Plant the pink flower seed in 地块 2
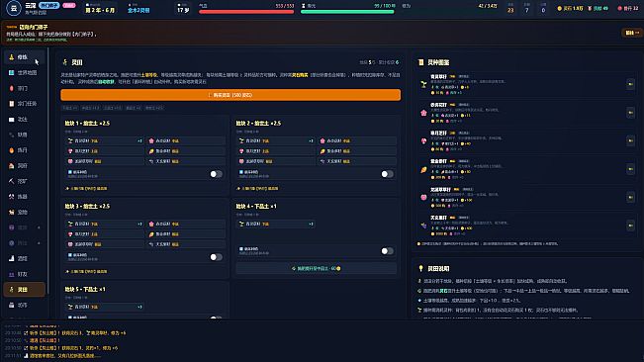This screenshot has width=644, height=362. (357, 140)
